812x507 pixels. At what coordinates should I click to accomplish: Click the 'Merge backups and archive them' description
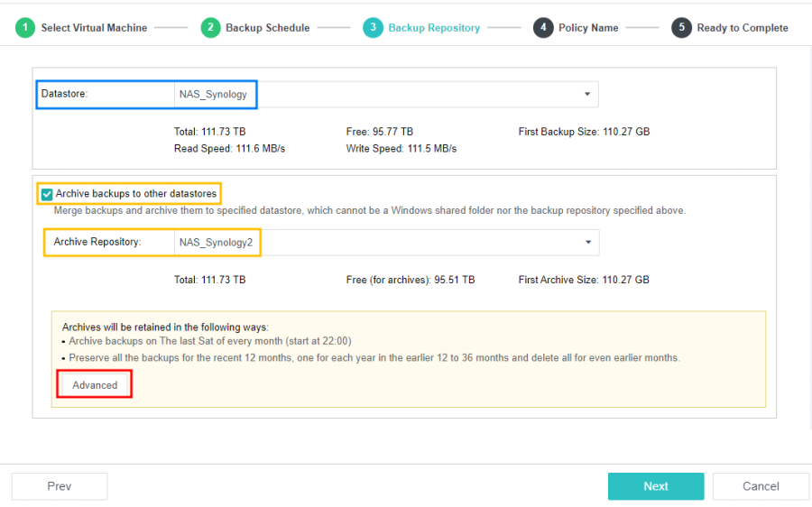click(370, 210)
